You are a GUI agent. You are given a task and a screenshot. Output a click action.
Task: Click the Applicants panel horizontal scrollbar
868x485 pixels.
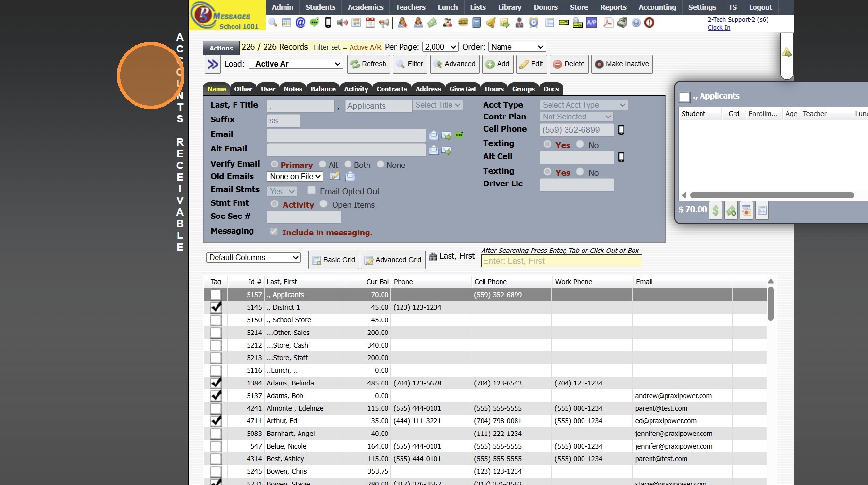(x=771, y=195)
